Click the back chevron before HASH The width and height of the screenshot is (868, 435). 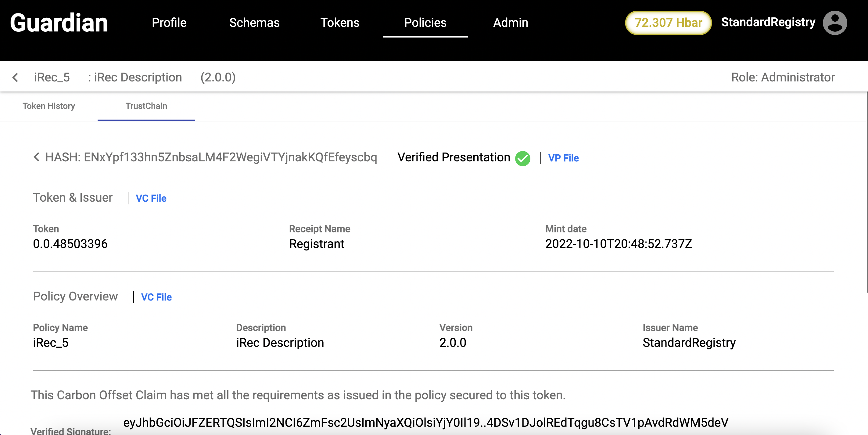click(37, 157)
